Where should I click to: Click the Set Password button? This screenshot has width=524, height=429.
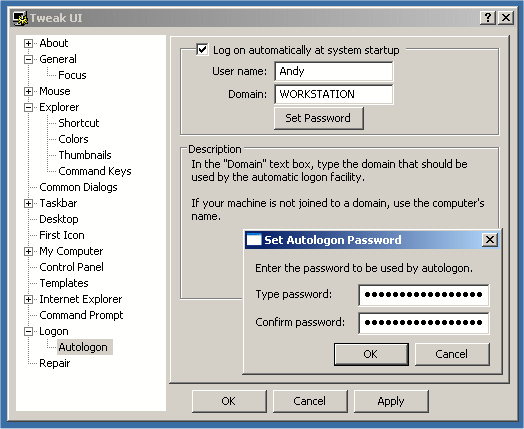(318, 118)
